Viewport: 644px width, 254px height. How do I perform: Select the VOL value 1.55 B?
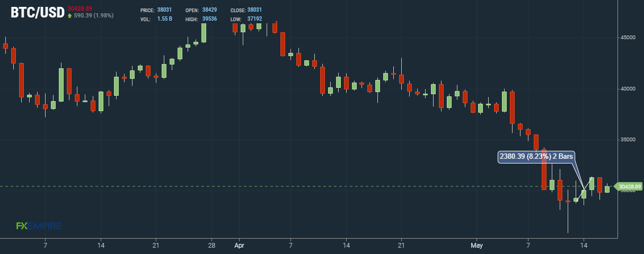click(165, 19)
